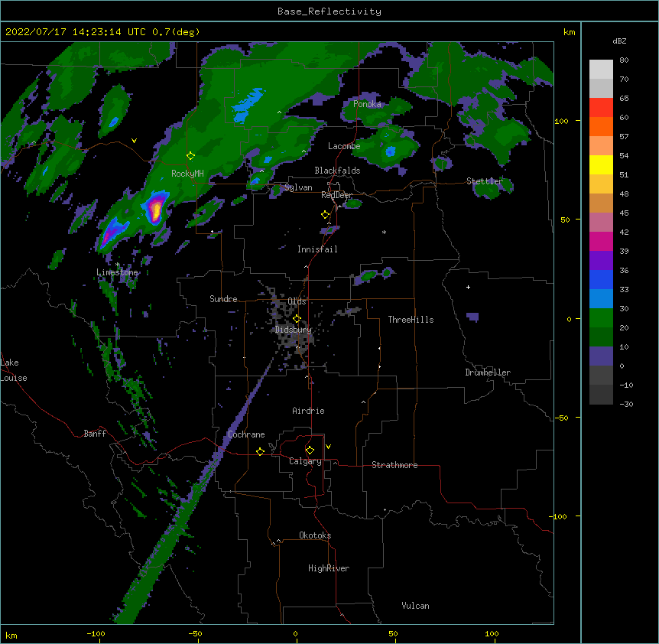Click the Stettler city label
Image resolution: width=659 pixels, height=644 pixels.
[485, 181]
